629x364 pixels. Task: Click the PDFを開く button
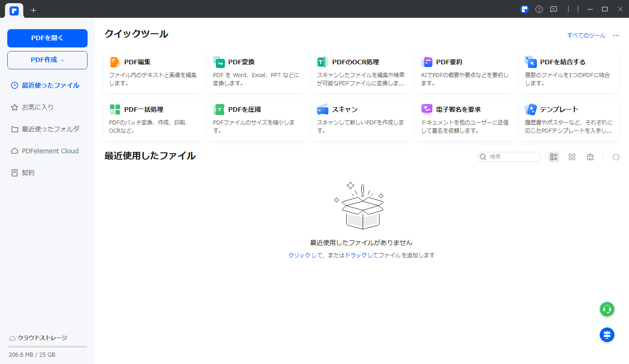click(47, 38)
